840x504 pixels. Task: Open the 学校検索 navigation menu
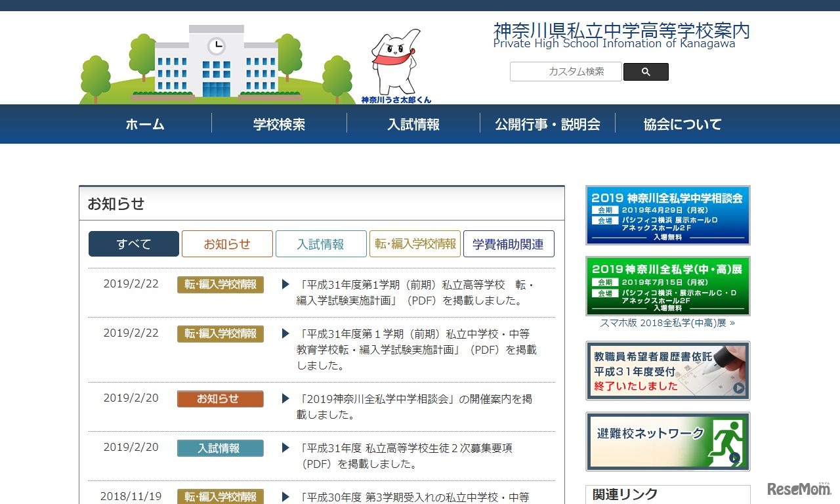tap(279, 124)
